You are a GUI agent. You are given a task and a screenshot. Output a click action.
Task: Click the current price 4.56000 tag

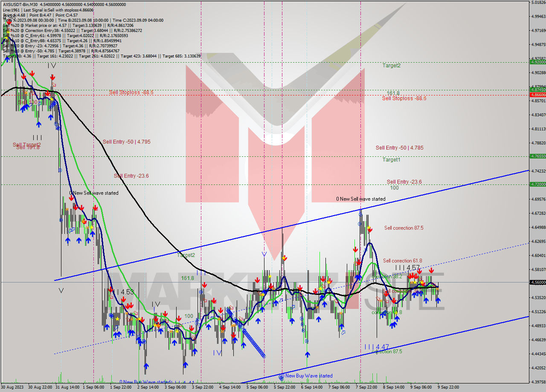(x=537, y=282)
